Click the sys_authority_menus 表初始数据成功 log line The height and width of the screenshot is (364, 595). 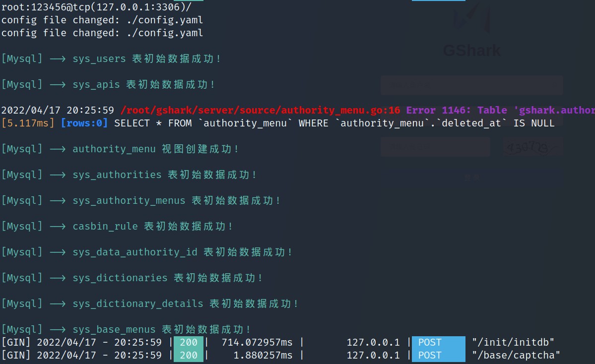coord(141,200)
